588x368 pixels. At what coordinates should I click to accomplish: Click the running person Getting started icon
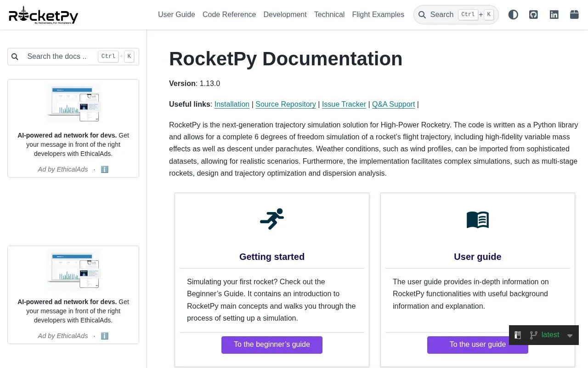272,219
